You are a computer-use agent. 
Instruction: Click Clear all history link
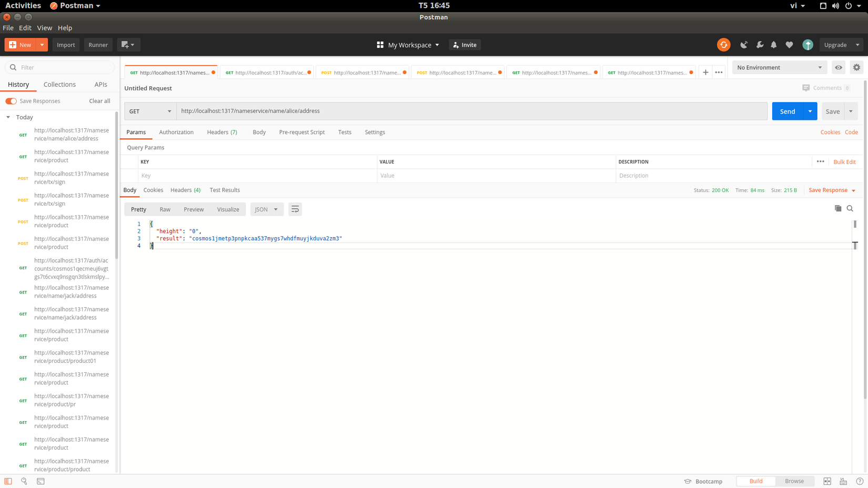(x=99, y=101)
